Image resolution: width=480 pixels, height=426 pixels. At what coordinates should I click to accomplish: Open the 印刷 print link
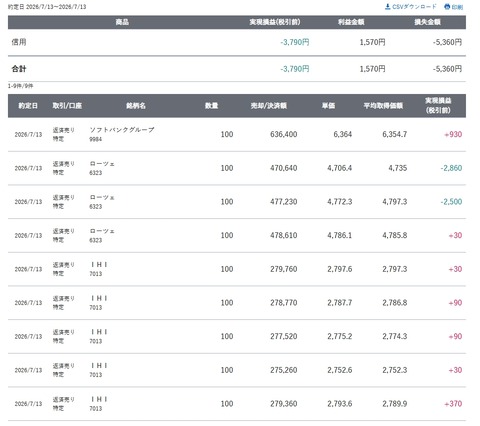click(x=454, y=7)
